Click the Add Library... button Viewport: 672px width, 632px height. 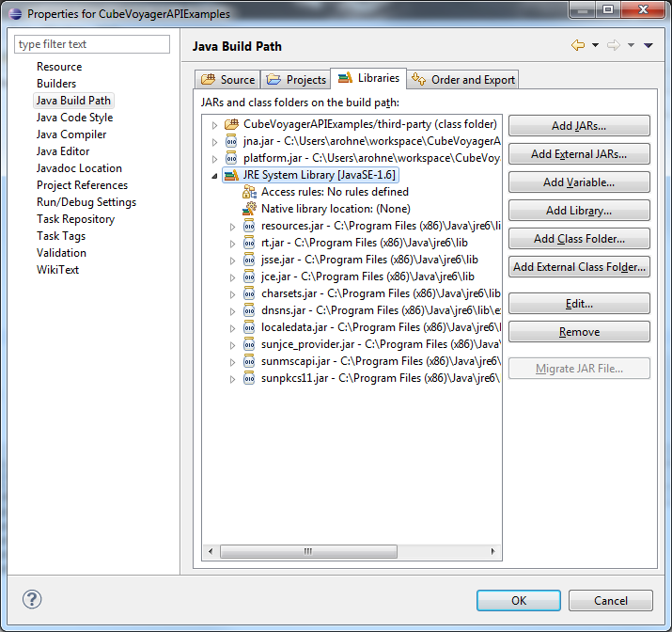pos(579,211)
